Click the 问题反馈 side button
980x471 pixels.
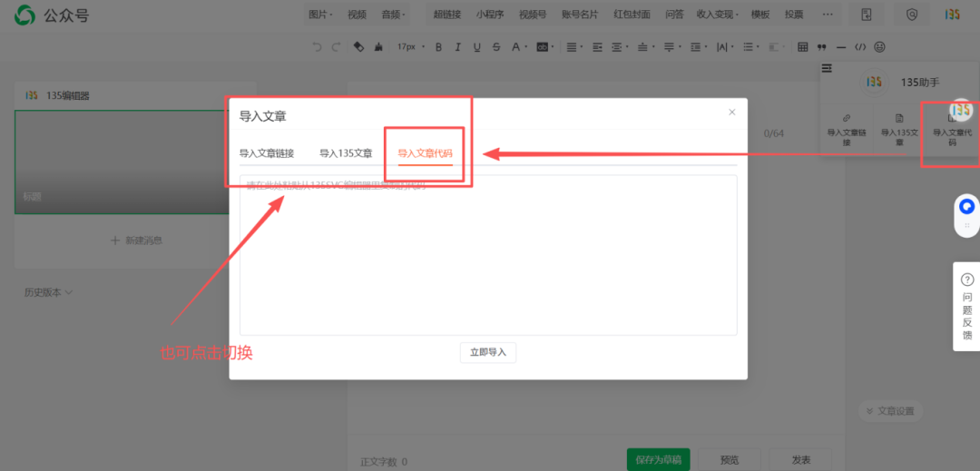tap(966, 306)
